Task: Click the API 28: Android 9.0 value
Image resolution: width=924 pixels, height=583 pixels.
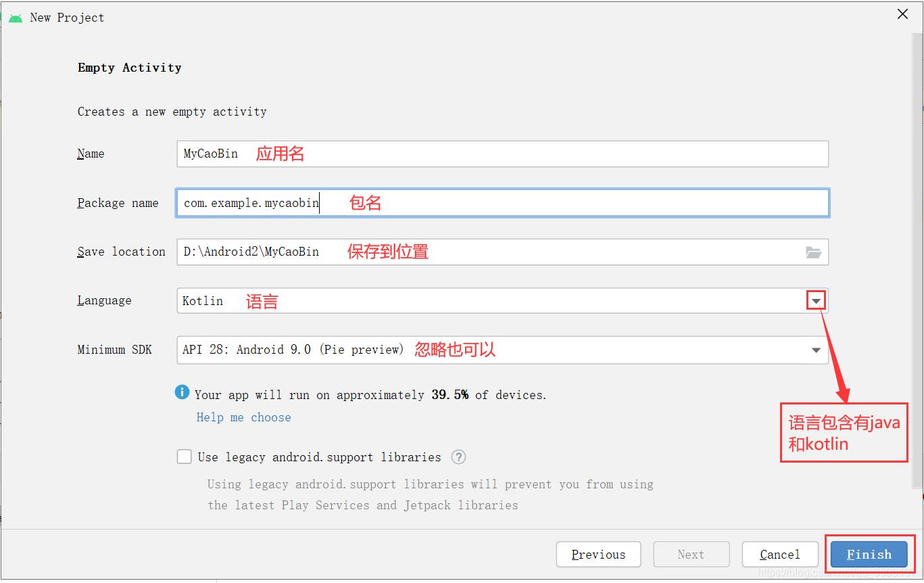Action: click(293, 350)
